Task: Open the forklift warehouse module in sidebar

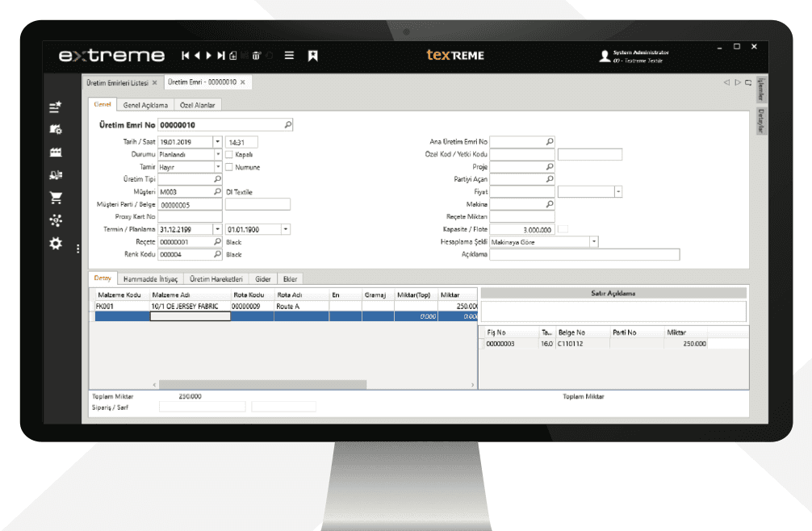Action: (x=56, y=175)
